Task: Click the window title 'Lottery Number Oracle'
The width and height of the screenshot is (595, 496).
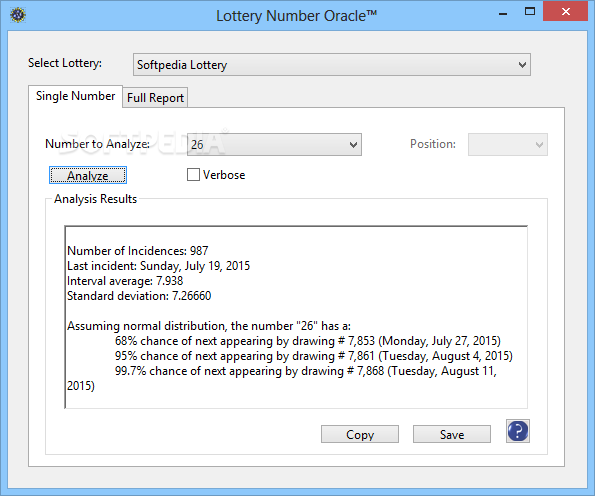Action: 297,16
